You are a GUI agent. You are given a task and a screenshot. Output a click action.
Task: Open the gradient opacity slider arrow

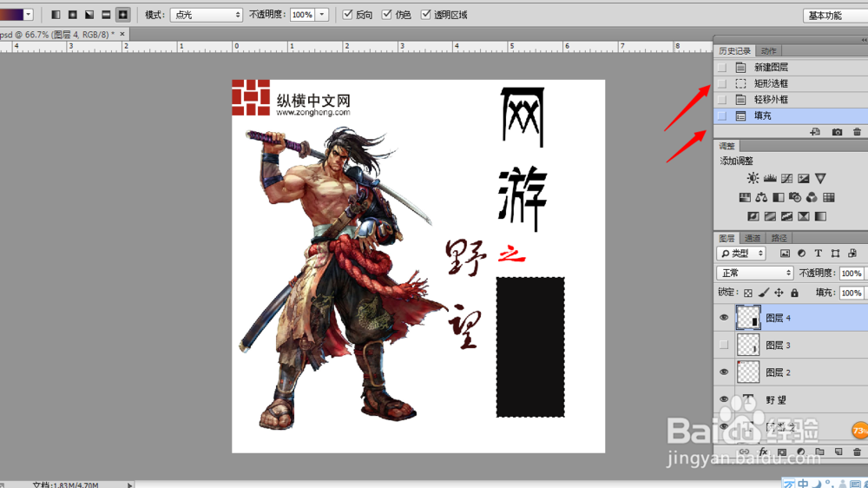[322, 15]
